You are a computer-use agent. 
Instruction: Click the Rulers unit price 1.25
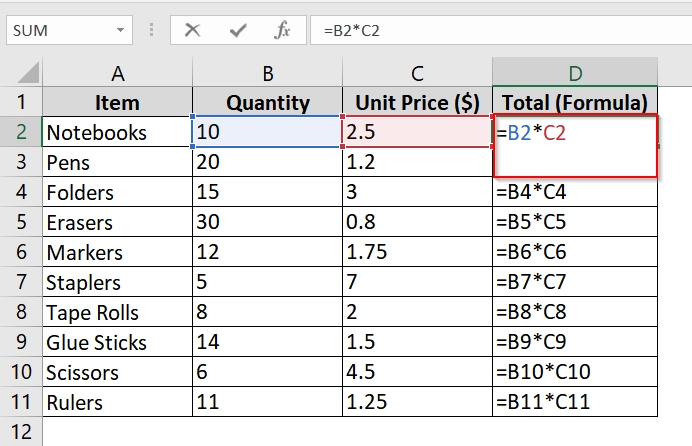pos(417,402)
